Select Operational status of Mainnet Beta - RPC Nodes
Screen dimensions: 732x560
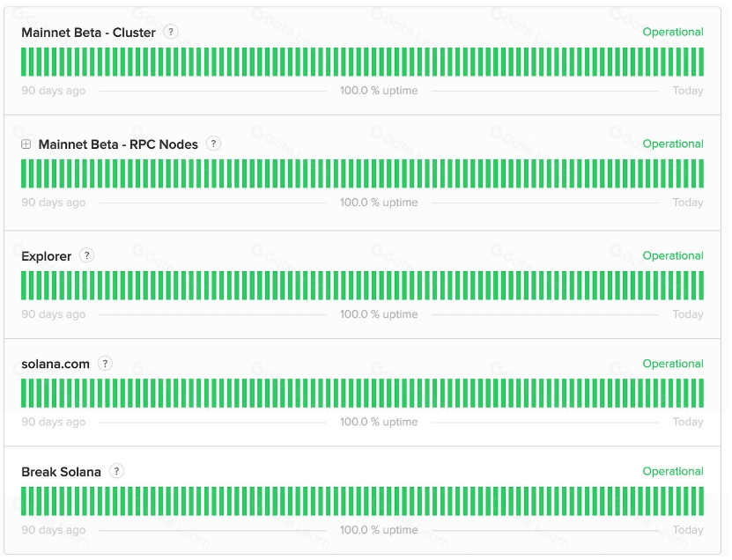673,144
